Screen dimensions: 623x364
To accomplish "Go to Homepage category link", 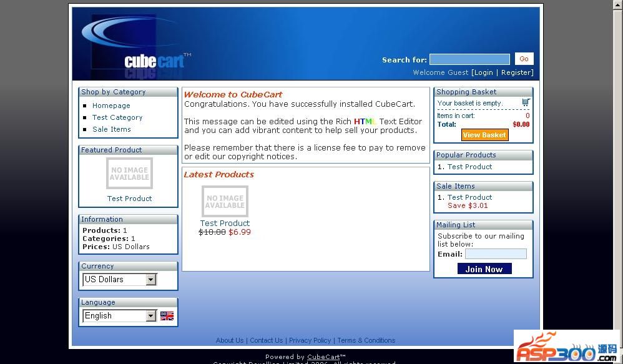I will [x=111, y=106].
